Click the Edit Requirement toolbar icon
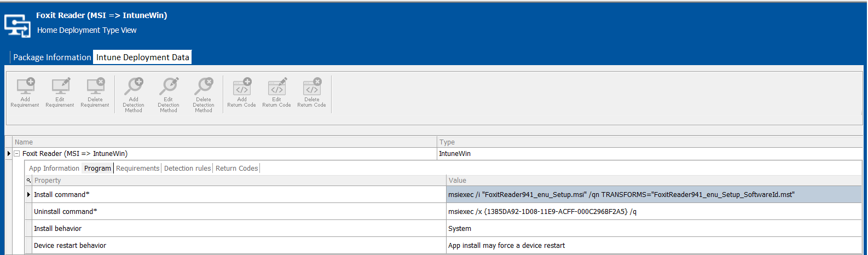This screenshot has height=255, width=868. pyautogui.click(x=60, y=92)
